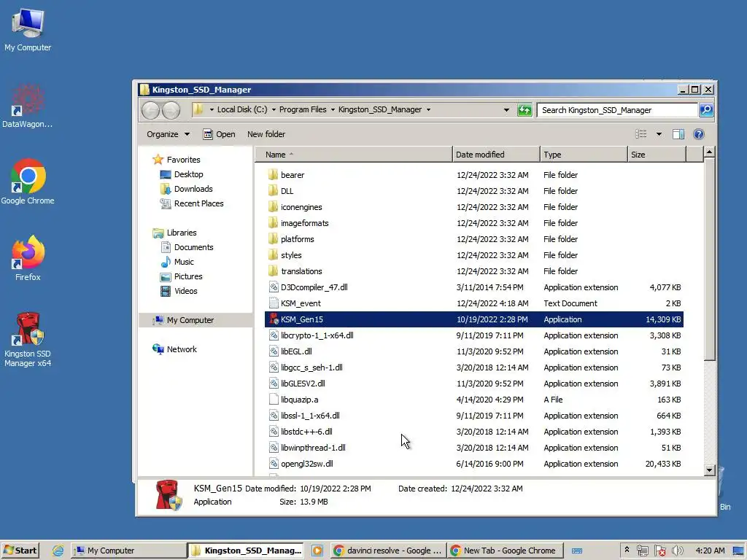Viewport: 747px width, 560px height.
Task: Expand view options dropdown arrow
Action: point(659,134)
